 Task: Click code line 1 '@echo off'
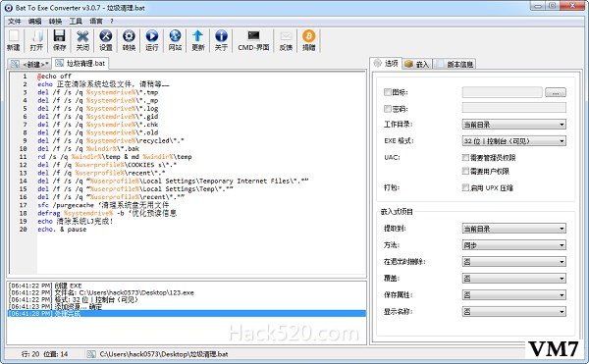coord(54,77)
